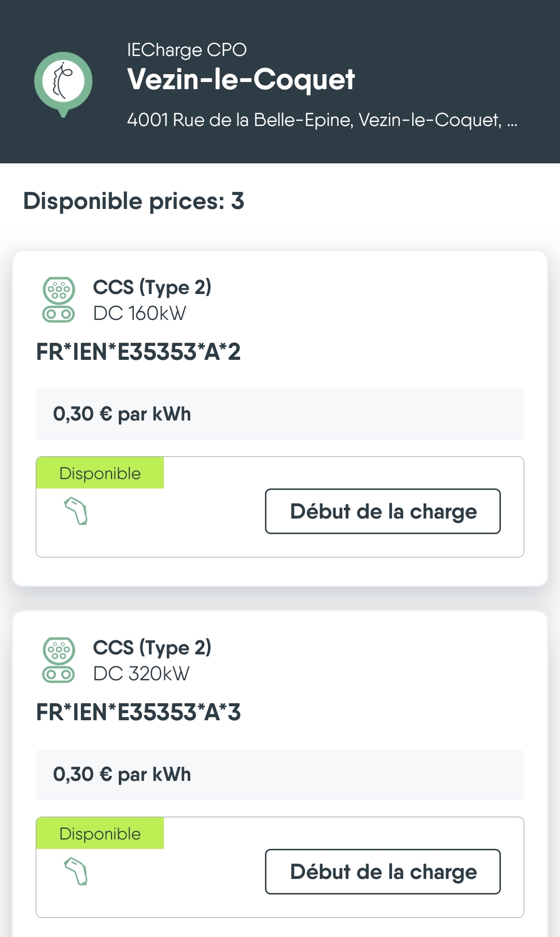
Task: Click CCS connector icon for 160kW charger
Action: (x=59, y=300)
